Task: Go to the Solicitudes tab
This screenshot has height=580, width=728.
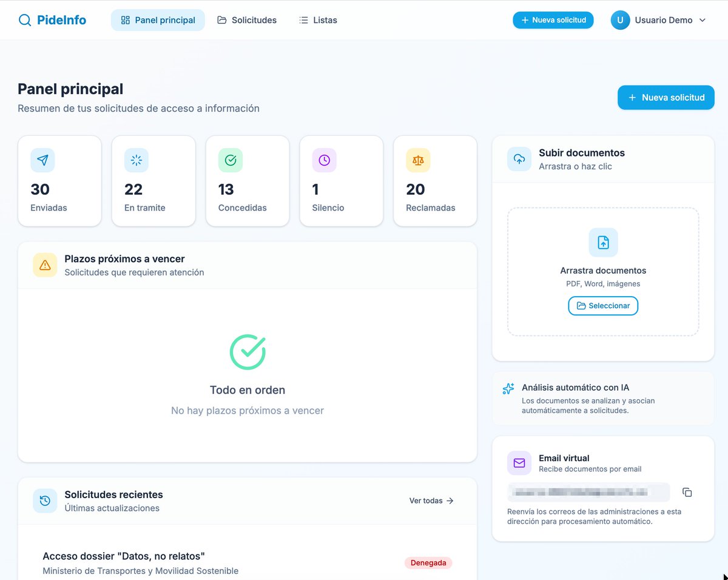Action: (247, 20)
